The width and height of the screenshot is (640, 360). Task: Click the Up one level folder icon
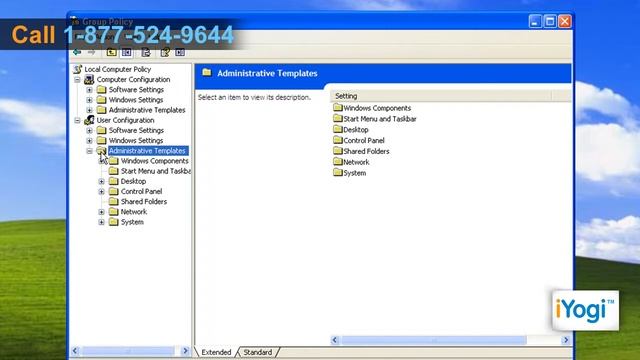click(111, 52)
